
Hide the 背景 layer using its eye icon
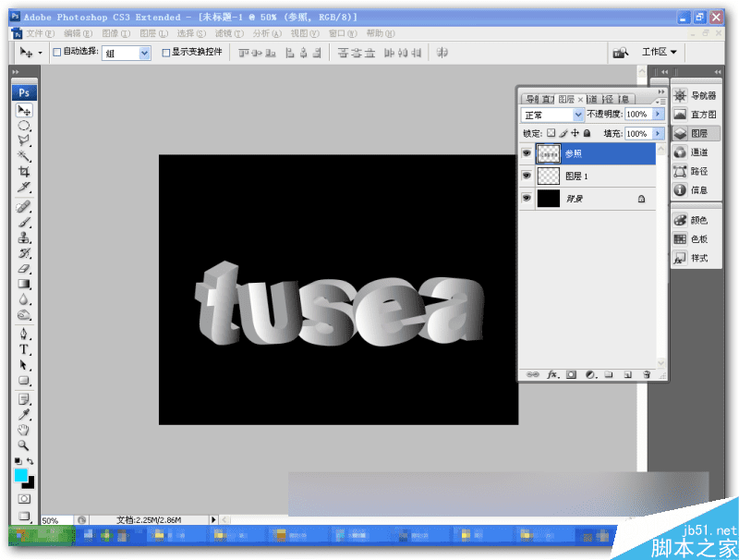click(527, 199)
